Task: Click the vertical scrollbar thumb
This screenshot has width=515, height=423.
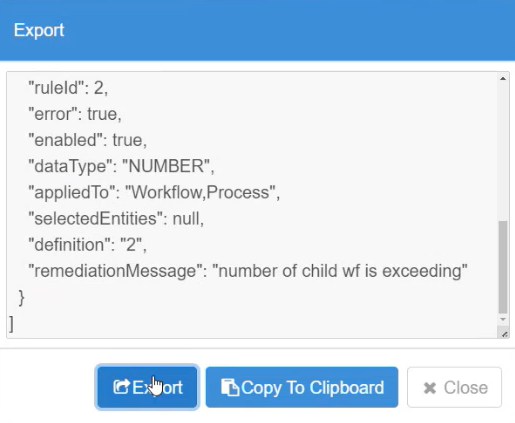Action: [503, 267]
